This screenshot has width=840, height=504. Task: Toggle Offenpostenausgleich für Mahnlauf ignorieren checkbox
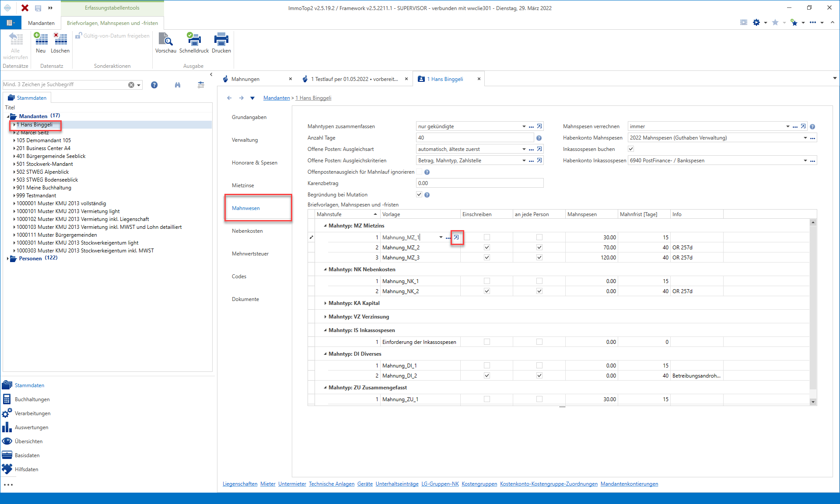pyautogui.click(x=419, y=172)
